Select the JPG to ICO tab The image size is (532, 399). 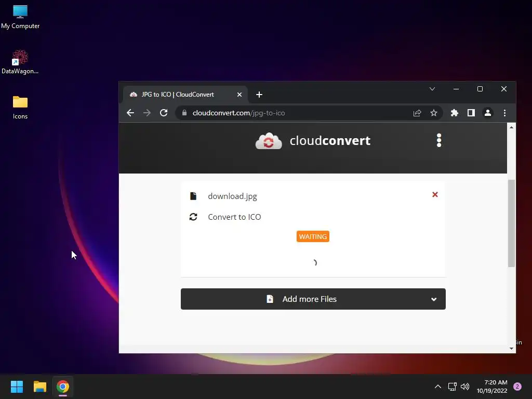tap(185, 95)
